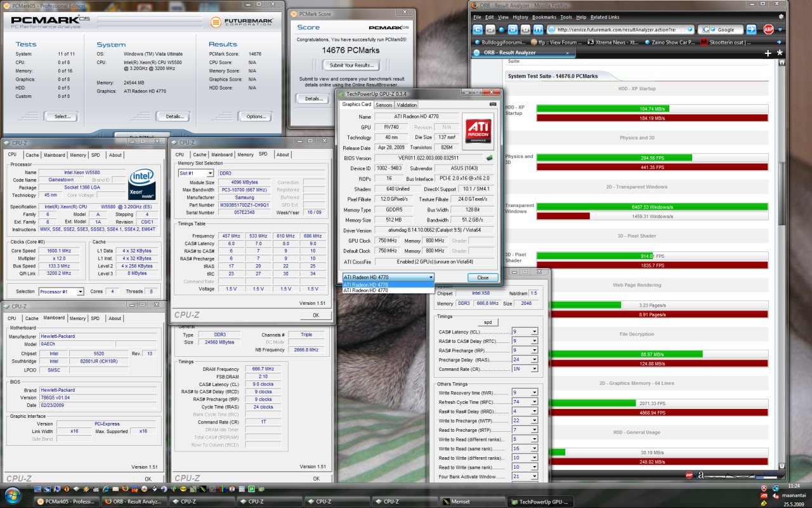This screenshot has height=508, width=812.
Task: Click the taskbar clock showing 11:24
Action: 794,486
